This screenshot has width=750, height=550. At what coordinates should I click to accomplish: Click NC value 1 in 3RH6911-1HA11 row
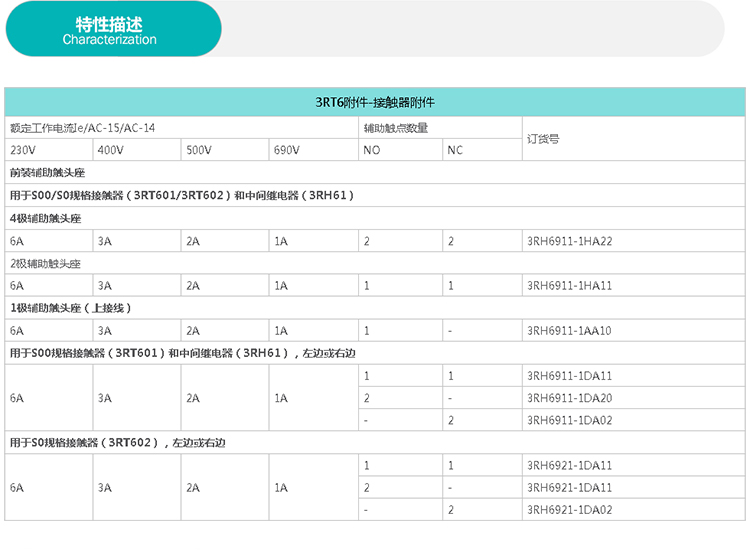451,286
